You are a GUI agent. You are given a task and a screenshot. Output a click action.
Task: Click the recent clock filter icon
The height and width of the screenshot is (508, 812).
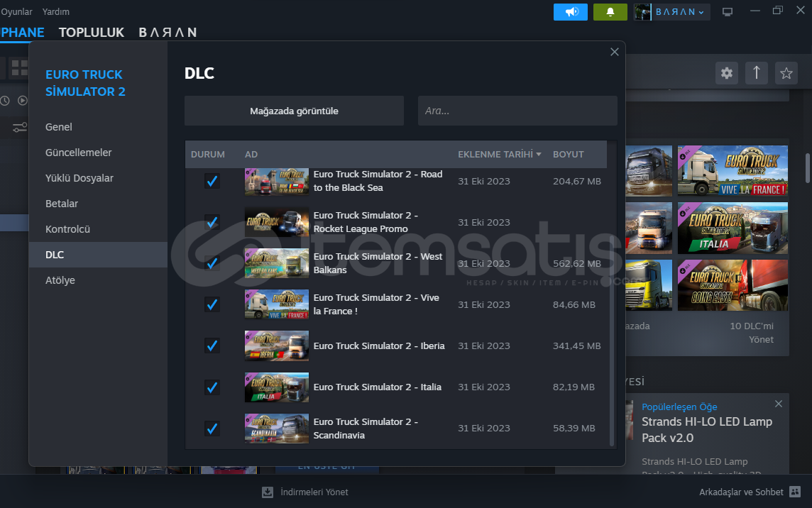pos(5,101)
